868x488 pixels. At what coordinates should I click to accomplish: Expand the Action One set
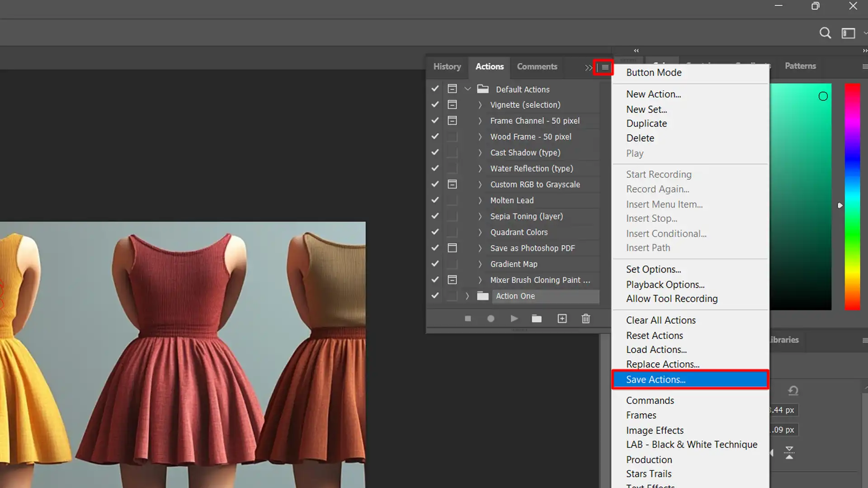(467, 296)
